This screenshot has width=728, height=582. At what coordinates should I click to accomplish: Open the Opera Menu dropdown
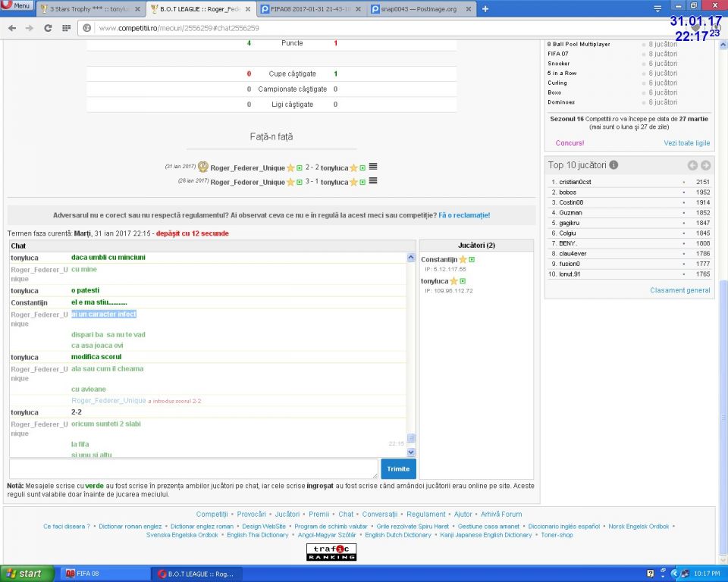click(x=17, y=5)
